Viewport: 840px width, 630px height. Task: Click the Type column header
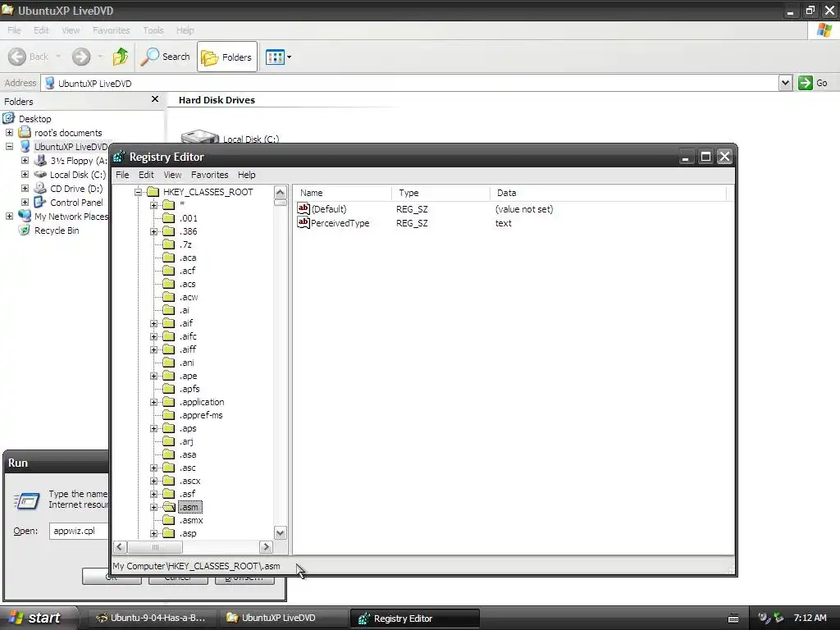[x=441, y=193]
